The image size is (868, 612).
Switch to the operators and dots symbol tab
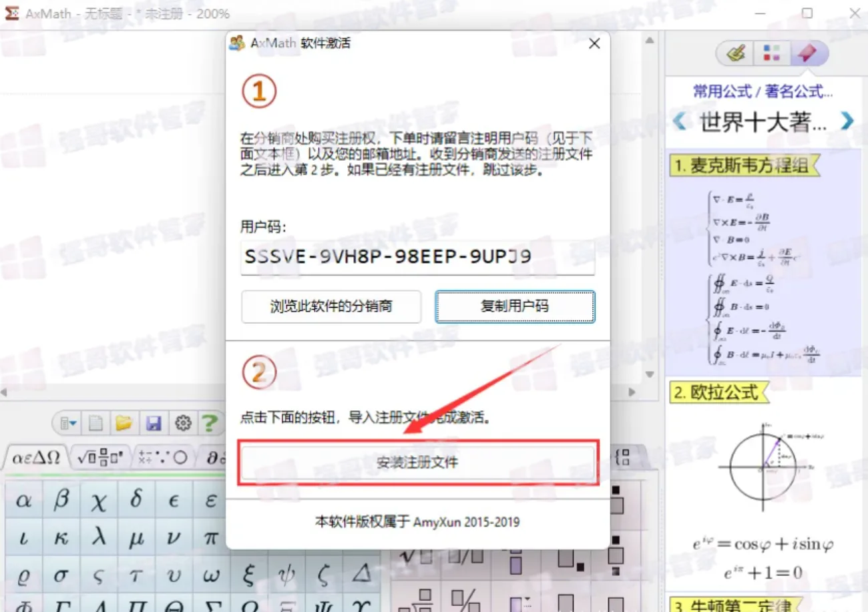click(x=164, y=458)
